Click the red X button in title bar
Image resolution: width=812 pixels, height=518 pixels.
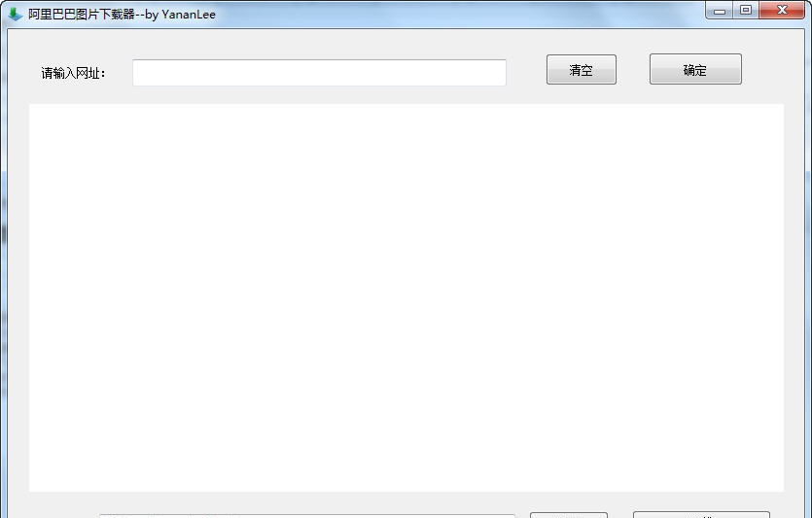(x=782, y=10)
